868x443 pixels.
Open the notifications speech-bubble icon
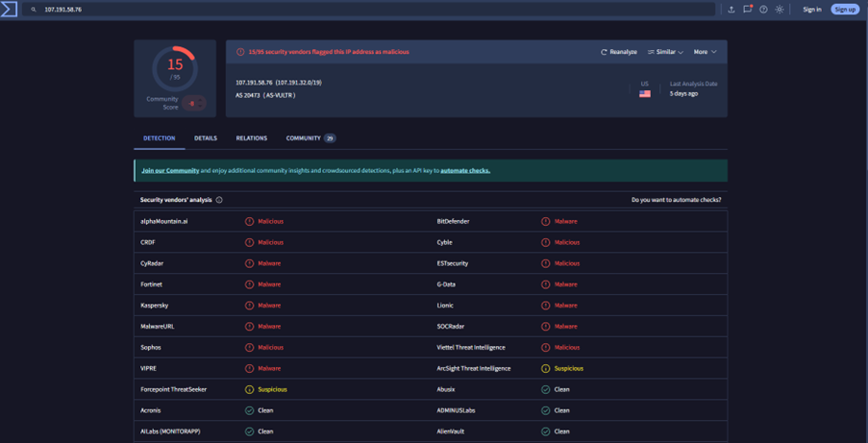747,9
